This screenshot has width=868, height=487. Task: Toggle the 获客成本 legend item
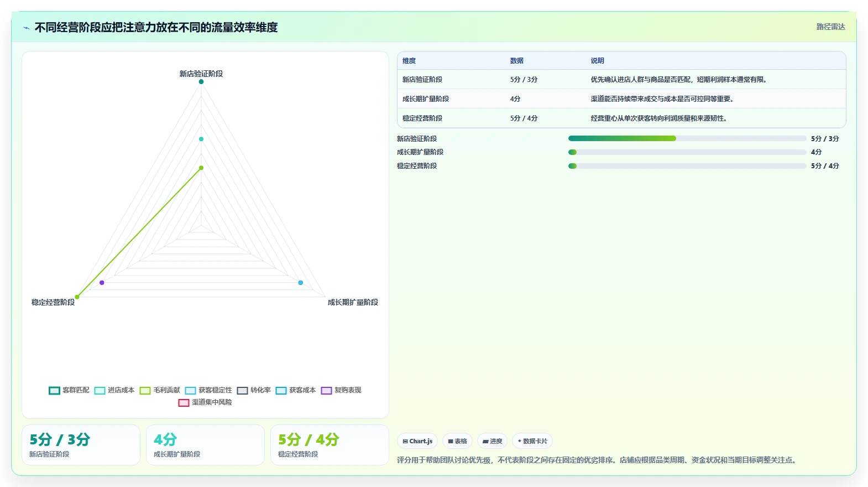[x=296, y=390]
